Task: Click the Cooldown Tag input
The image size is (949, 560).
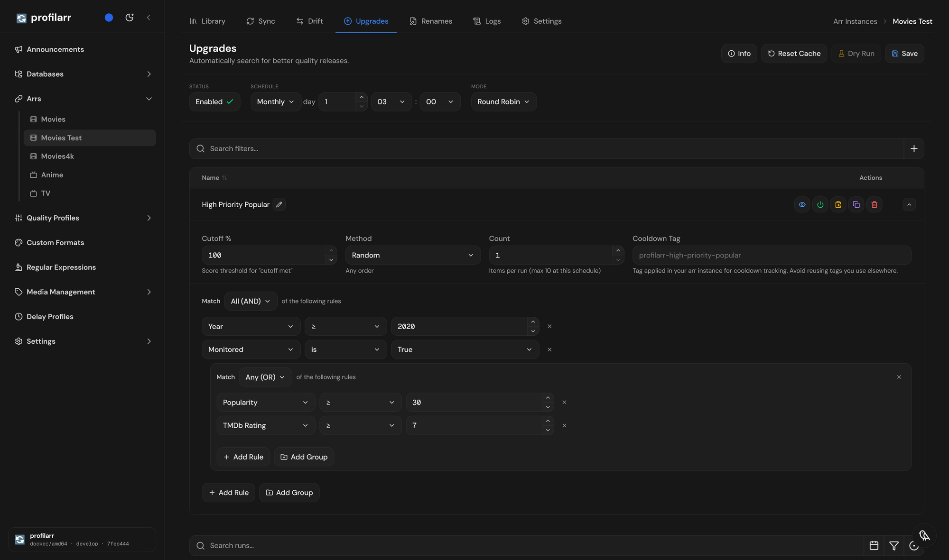Action: coord(772,255)
